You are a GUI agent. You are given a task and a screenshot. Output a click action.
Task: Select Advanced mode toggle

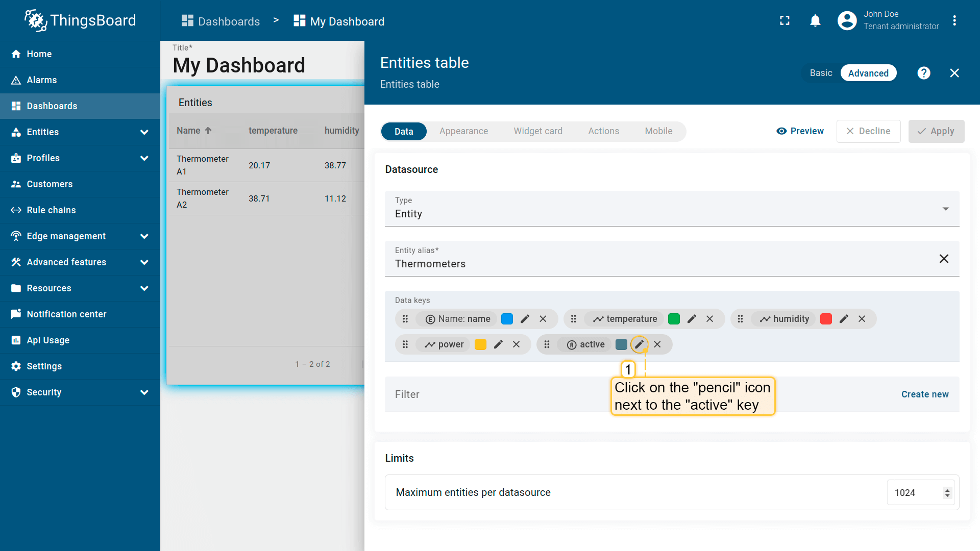tap(868, 73)
